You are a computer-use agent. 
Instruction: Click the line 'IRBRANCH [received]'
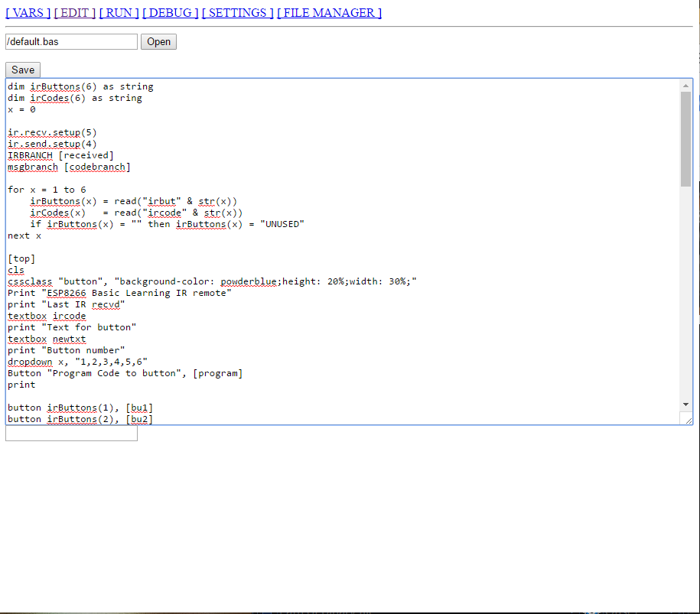click(x=60, y=155)
